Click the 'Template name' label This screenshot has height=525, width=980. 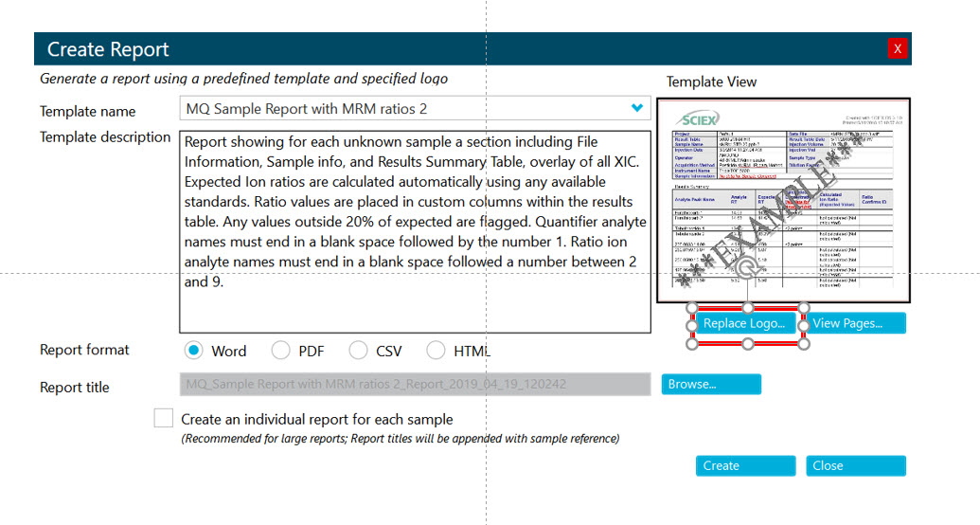pos(87,112)
